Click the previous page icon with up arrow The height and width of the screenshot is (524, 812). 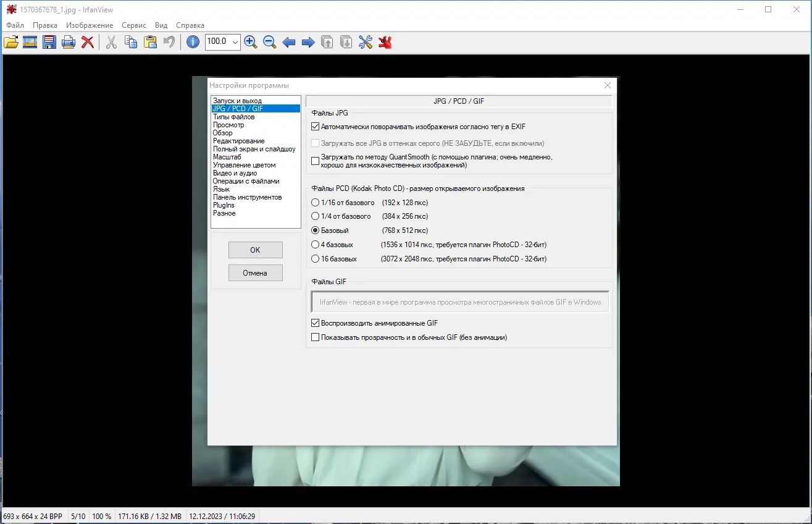[327, 42]
